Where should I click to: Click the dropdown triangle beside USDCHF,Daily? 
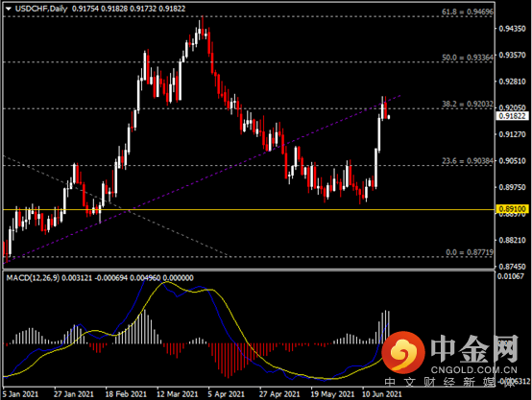coord(8,9)
